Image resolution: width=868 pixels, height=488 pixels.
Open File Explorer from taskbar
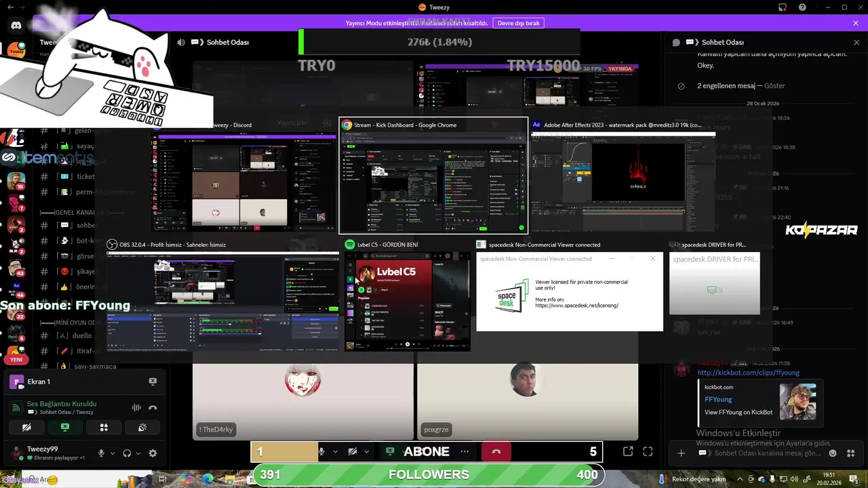(x=230, y=479)
